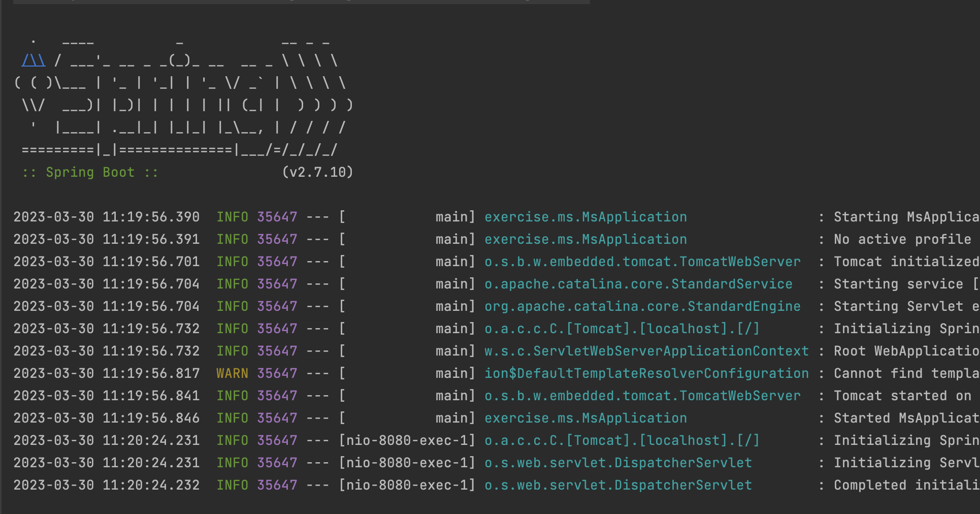Viewport: 980px width, 514px height.
Task: Click the blue underlined /\\ link in the banner
Action: [x=34, y=61]
